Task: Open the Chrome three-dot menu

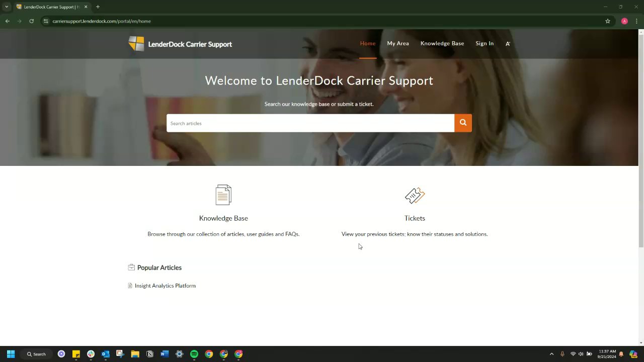Action: 637,21
